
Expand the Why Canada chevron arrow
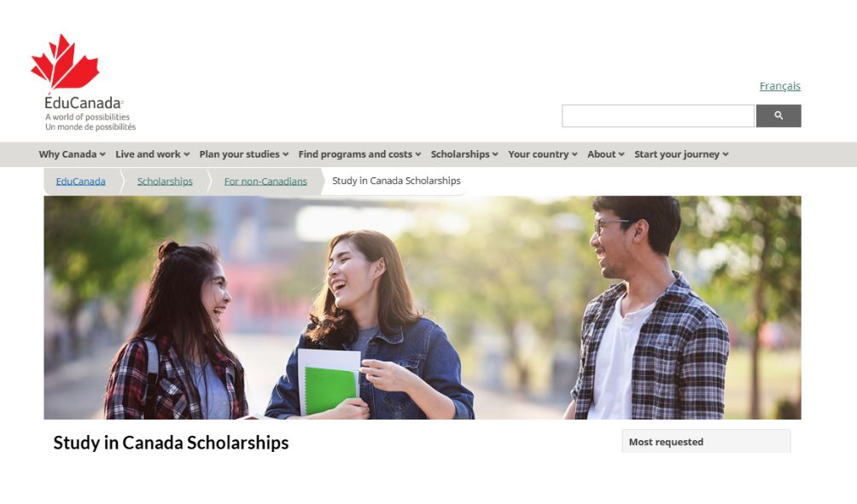coord(102,154)
